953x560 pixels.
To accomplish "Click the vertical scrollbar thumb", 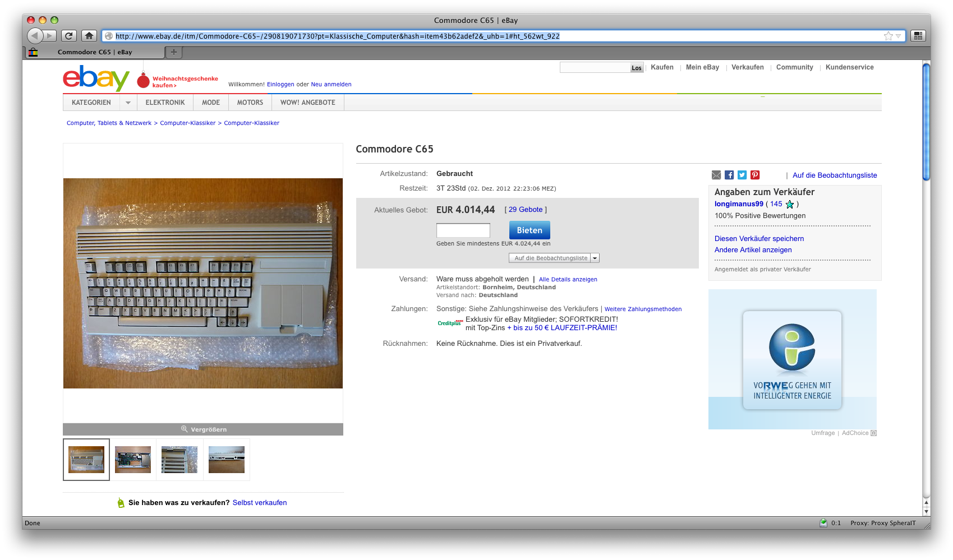I will click(926, 122).
